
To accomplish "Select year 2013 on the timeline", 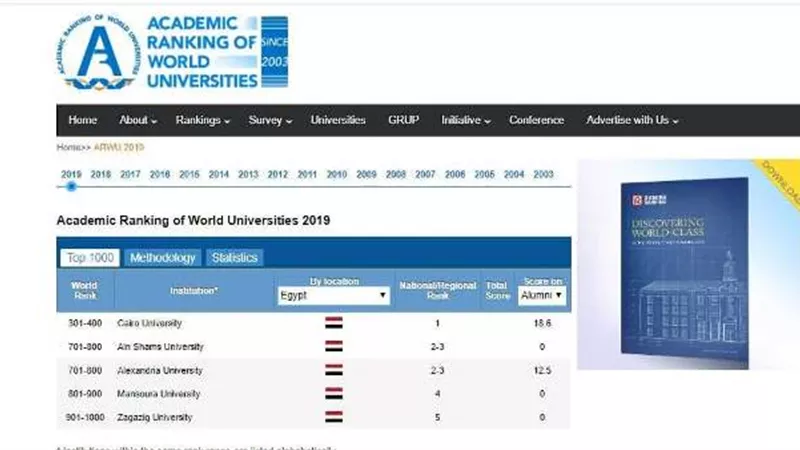I will point(248,174).
